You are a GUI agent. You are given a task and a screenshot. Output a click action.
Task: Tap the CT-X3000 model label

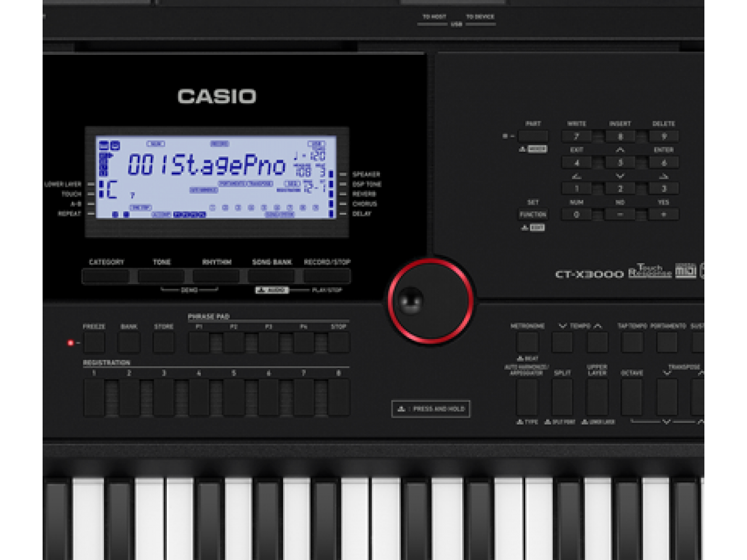pos(589,274)
